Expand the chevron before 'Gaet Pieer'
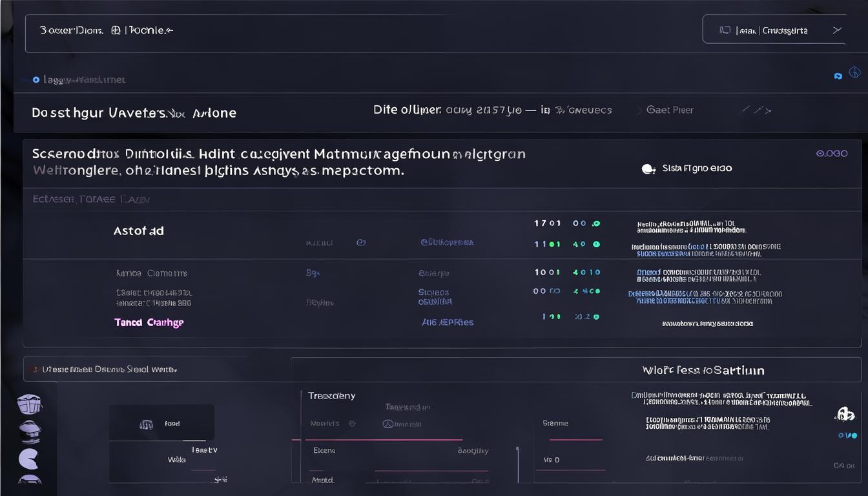 (x=640, y=110)
